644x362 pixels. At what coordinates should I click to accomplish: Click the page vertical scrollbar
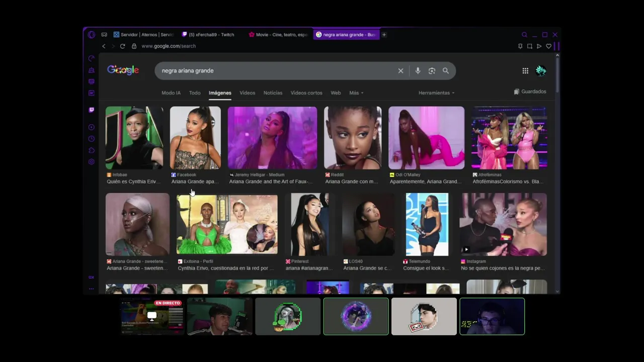click(x=557, y=75)
